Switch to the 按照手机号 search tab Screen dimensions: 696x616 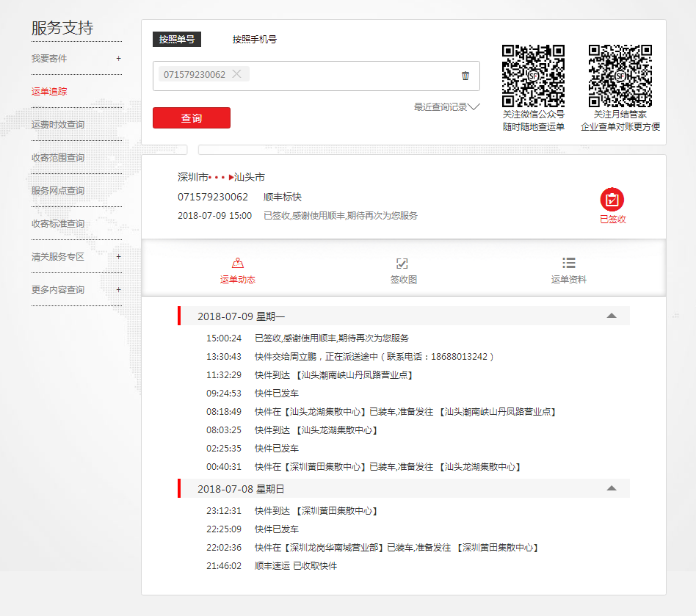coord(255,39)
